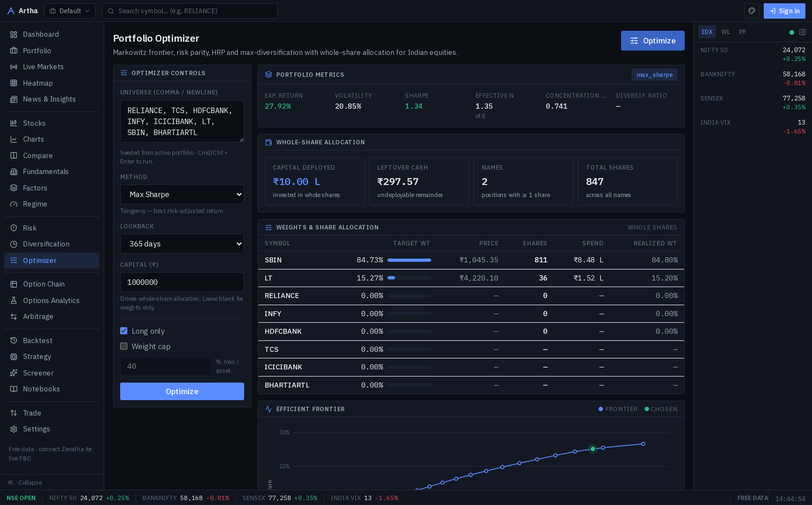Image resolution: width=812 pixels, height=505 pixels.
Task: Switch to the WL tab
Action: (x=726, y=32)
